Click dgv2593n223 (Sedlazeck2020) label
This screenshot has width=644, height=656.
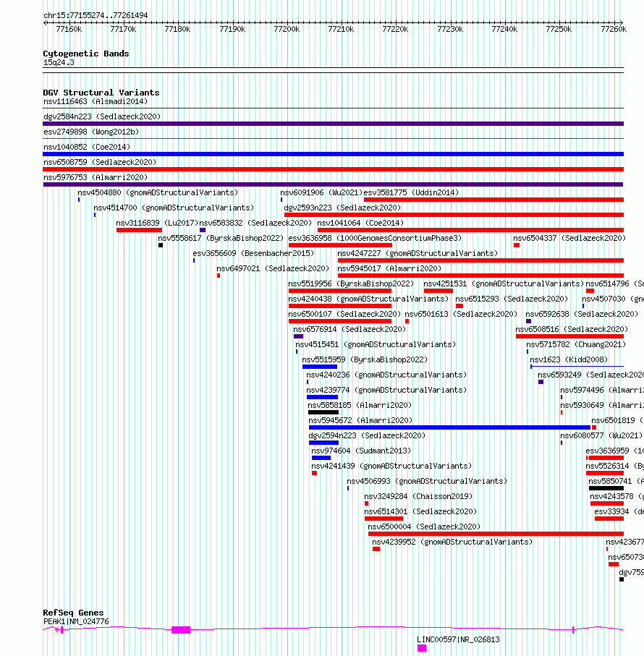click(x=342, y=208)
